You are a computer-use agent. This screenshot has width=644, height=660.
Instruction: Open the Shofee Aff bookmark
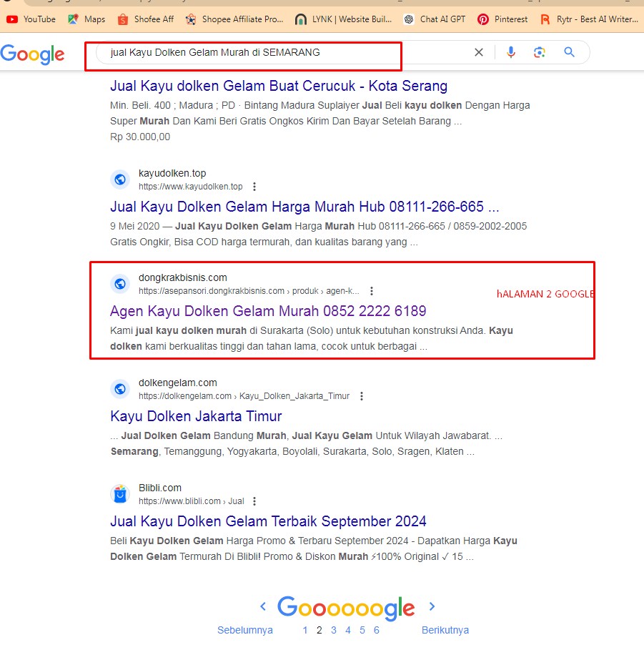146,19
